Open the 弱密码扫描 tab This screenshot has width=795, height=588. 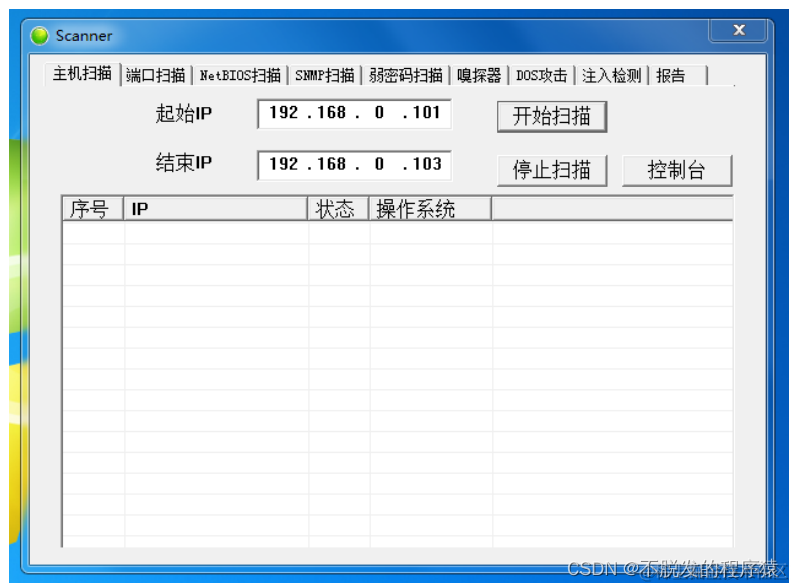point(406,76)
